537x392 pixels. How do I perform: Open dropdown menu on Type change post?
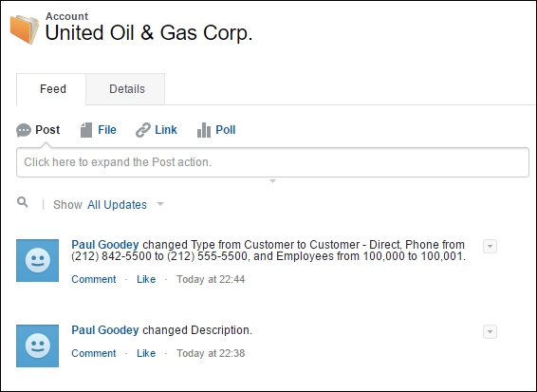pyautogui.click(x=490, y=247)
